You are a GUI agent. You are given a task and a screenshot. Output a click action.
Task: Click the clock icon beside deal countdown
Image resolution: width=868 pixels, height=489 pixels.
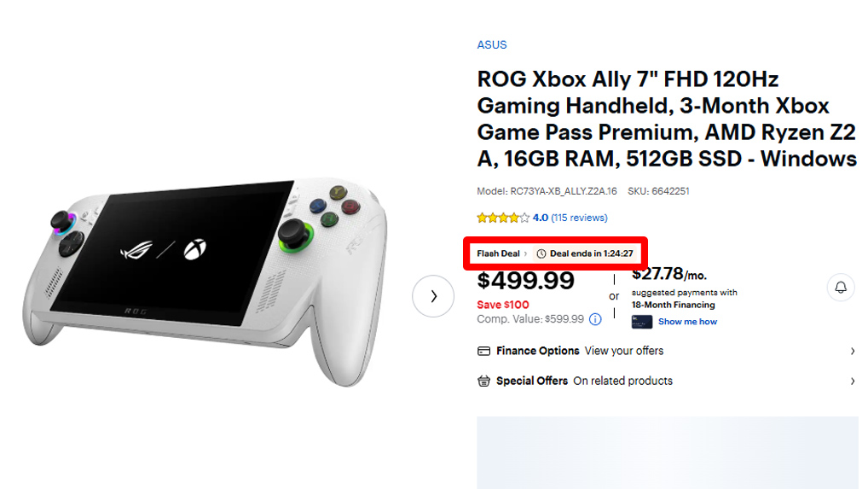(x=541, y=253)
